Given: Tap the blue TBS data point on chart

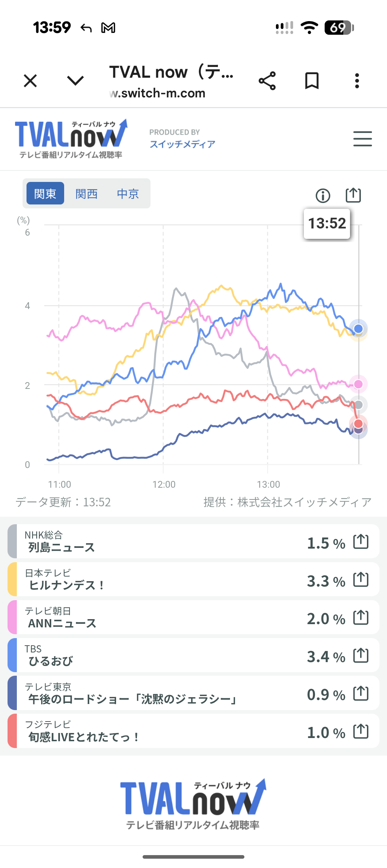Looking at the screenshot, I should pos(358,329).
